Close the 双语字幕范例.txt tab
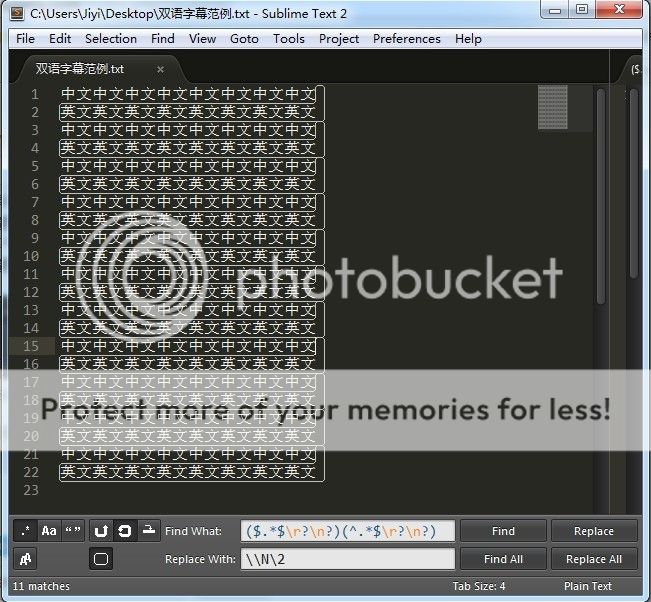This screenshot has width=651, height=602. click(x=160, y=69)
